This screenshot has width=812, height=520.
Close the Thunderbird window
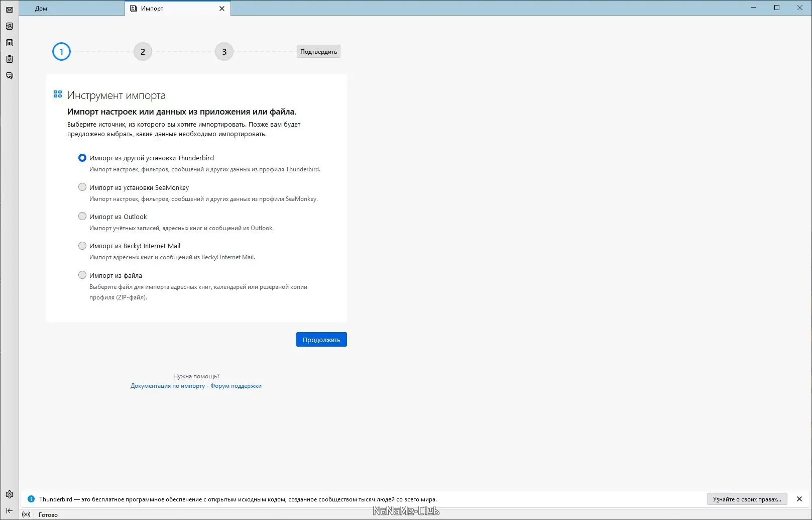coord(800,8)
